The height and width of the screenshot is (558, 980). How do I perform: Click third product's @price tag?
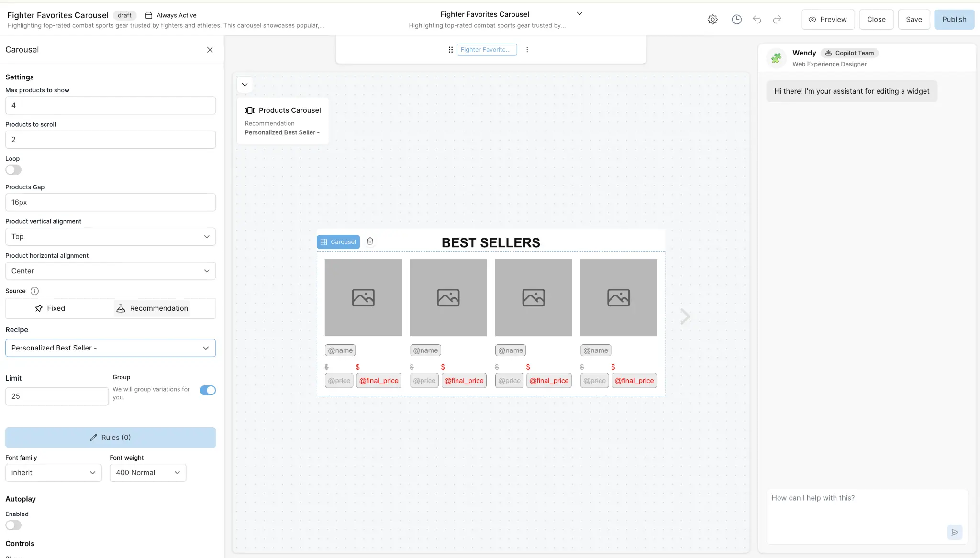[x=509, y=381]
